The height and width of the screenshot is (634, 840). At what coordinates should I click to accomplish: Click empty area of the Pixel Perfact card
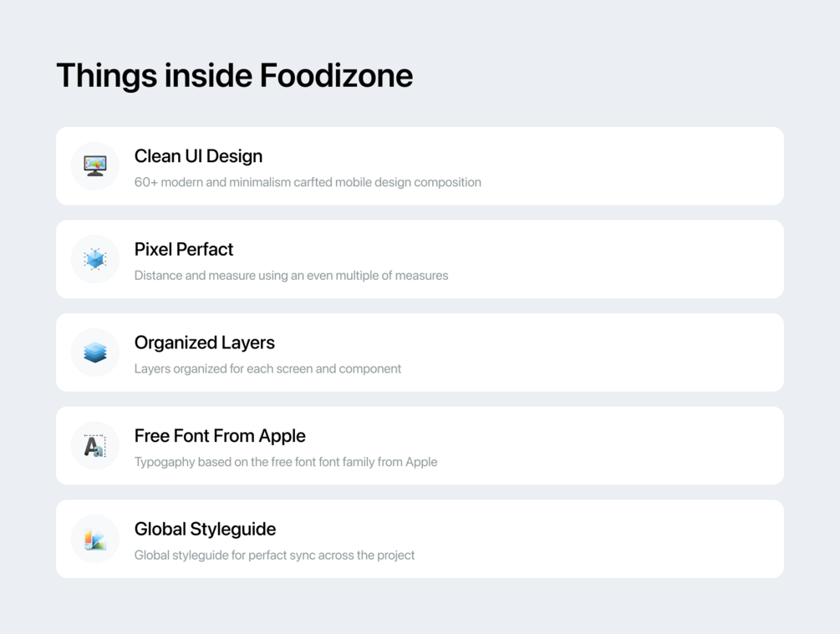(x=635, y=260)
